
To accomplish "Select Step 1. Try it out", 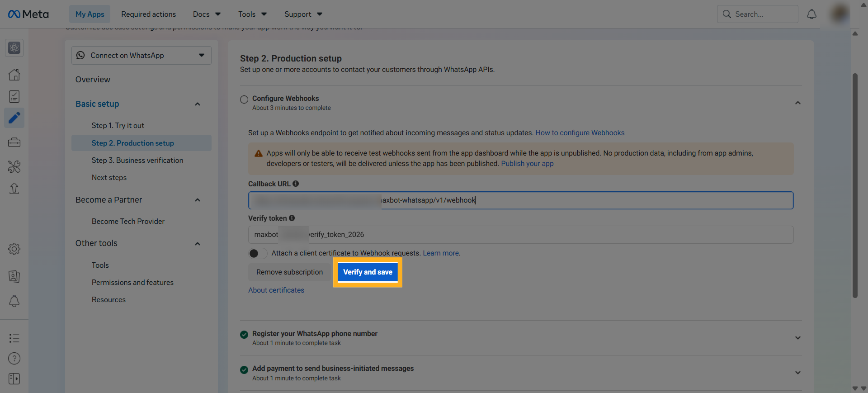I will click(118, 125).
